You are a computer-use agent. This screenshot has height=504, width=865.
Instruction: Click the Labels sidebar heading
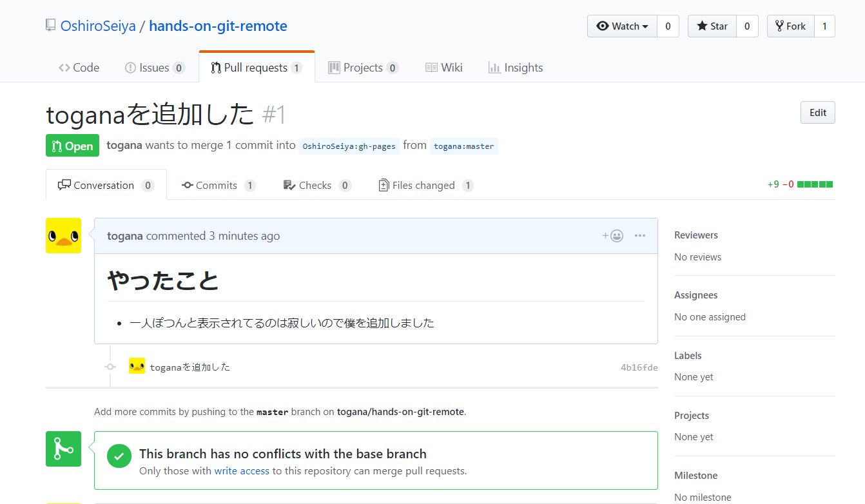click(x=688, y=356)
